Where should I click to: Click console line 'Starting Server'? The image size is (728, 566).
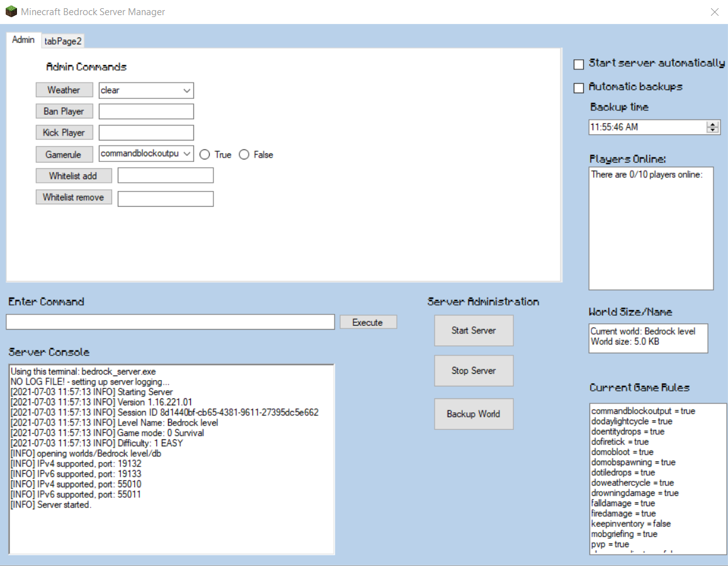pos(91,392)
